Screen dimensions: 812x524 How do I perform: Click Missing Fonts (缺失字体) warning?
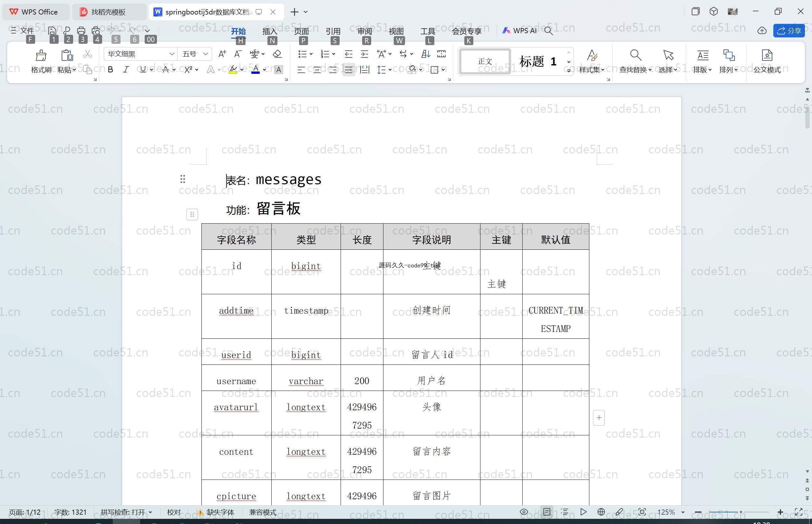(216, 512)
